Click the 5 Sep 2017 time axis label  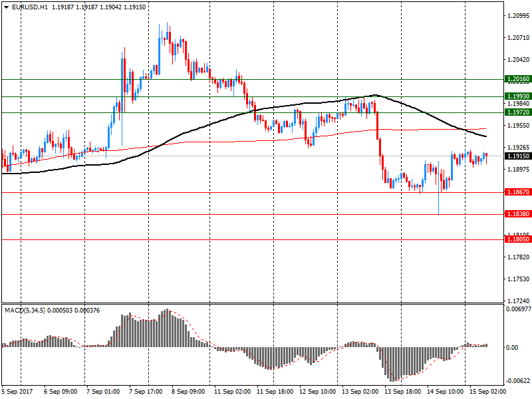(17, 392)
